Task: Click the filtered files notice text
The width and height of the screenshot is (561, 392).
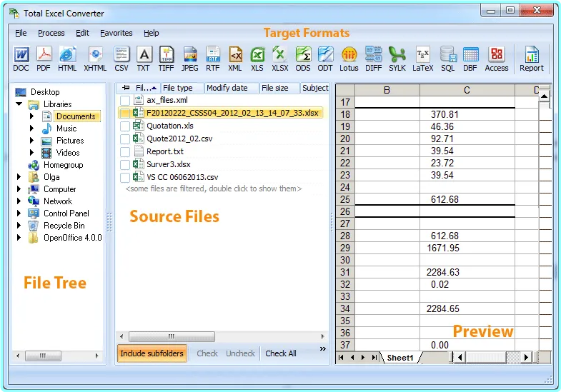Action: (x=214, y=189)
